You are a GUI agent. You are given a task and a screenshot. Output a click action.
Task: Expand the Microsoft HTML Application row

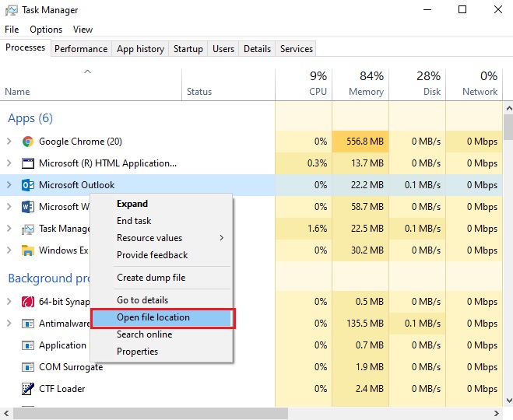tap(9, 163)
